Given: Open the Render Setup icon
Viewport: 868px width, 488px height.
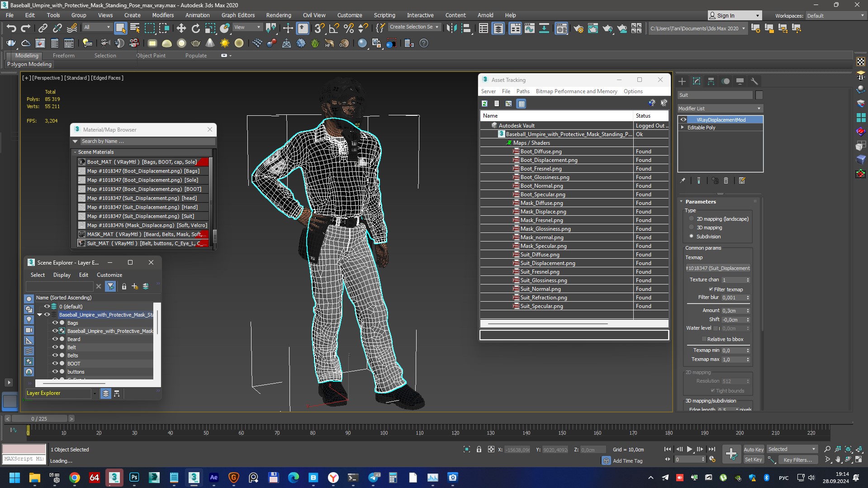Looking at the screenshot, I should point(579,28).
